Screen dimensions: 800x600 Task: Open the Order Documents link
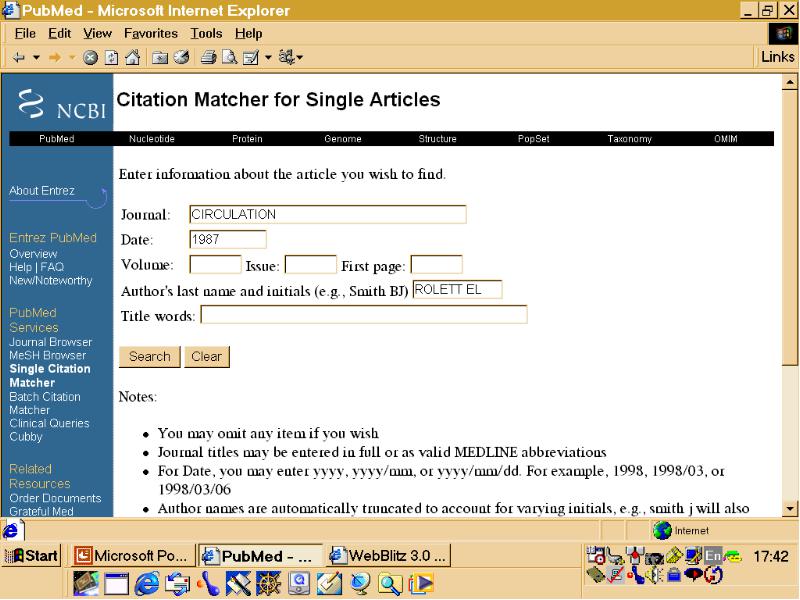[55, 498]
